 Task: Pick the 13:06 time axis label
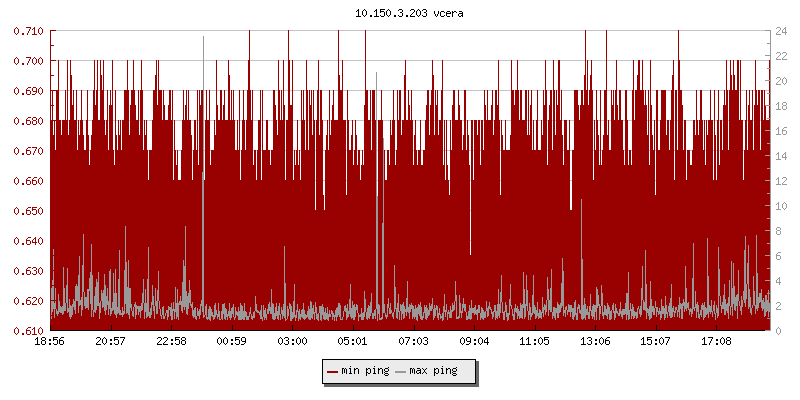pyautogui.click(x=595, y=342)
